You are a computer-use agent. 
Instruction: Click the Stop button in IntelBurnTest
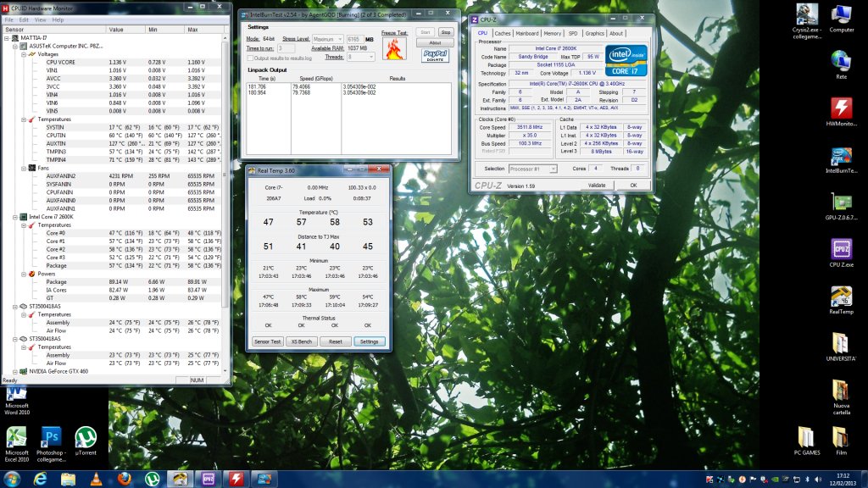[446, 33]
